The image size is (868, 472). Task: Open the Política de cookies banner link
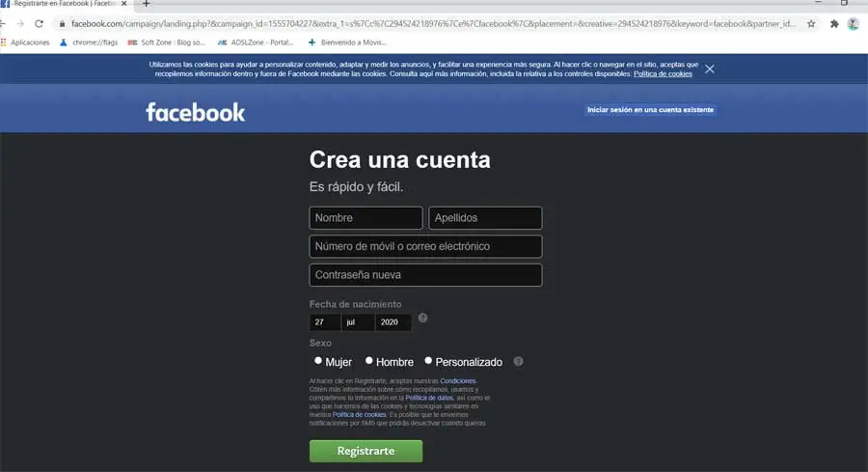[x=663, y=73]
